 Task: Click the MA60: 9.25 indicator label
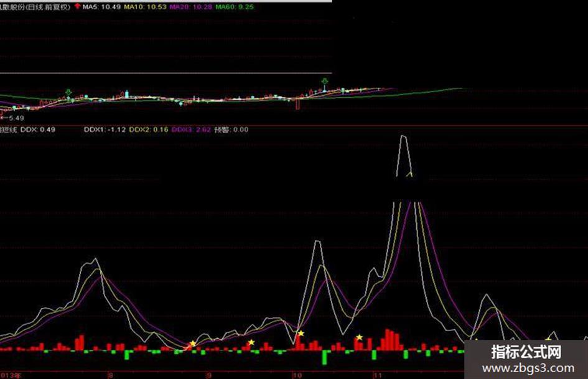tap(235, 7)
